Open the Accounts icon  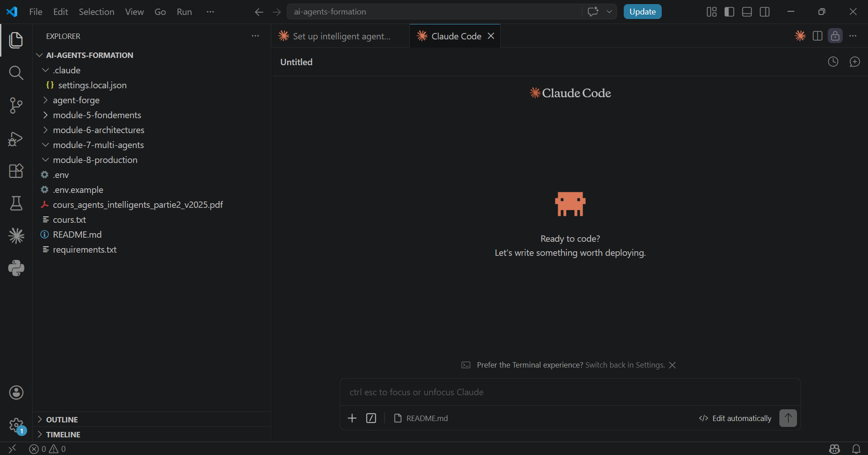(x=16, y=393)
